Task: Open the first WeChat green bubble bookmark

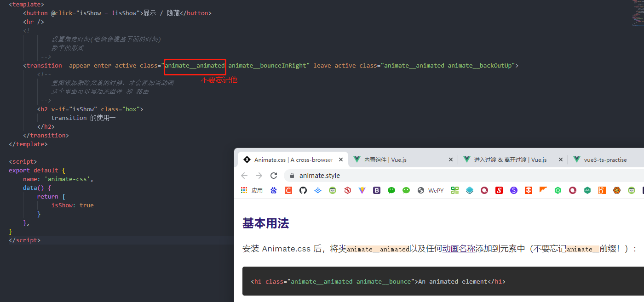Action: pyautogui.click(x=391, y=190)
